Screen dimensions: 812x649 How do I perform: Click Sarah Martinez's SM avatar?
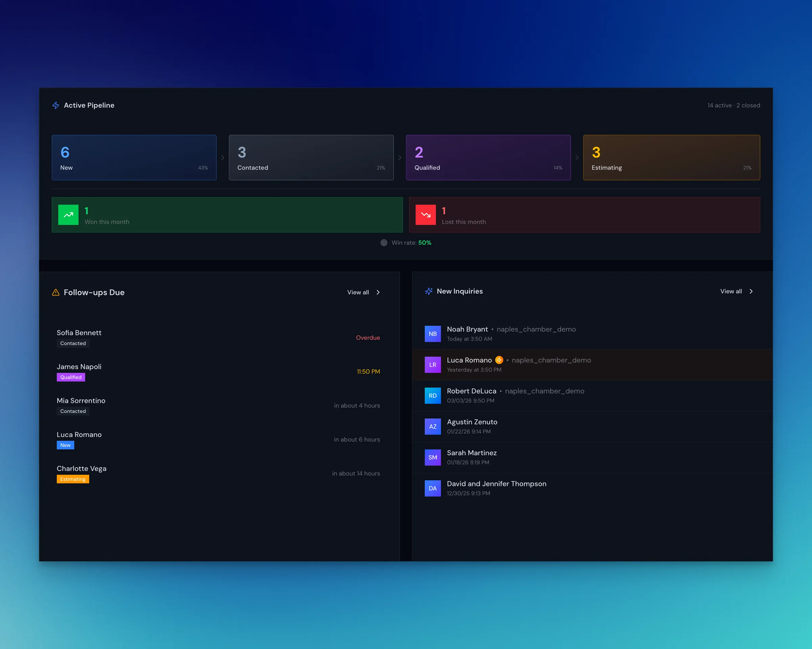[x=432, y=457]
